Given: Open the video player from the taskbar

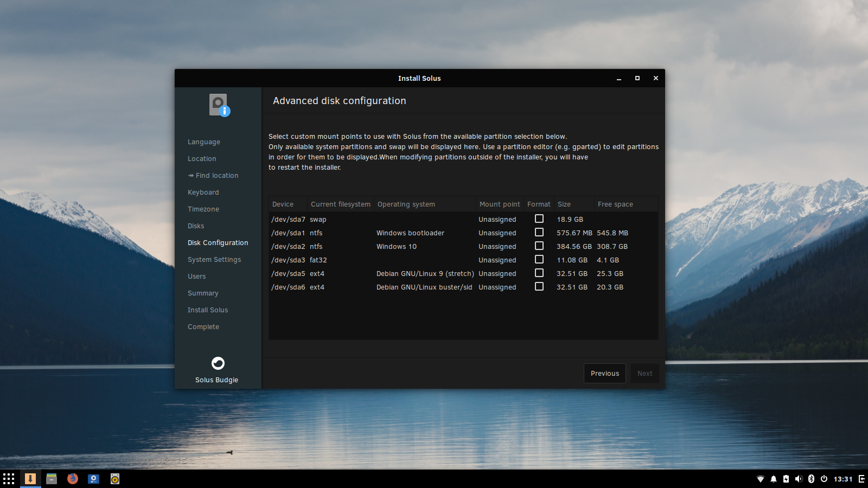Looking at the screenshot, I should click(94, 479).
